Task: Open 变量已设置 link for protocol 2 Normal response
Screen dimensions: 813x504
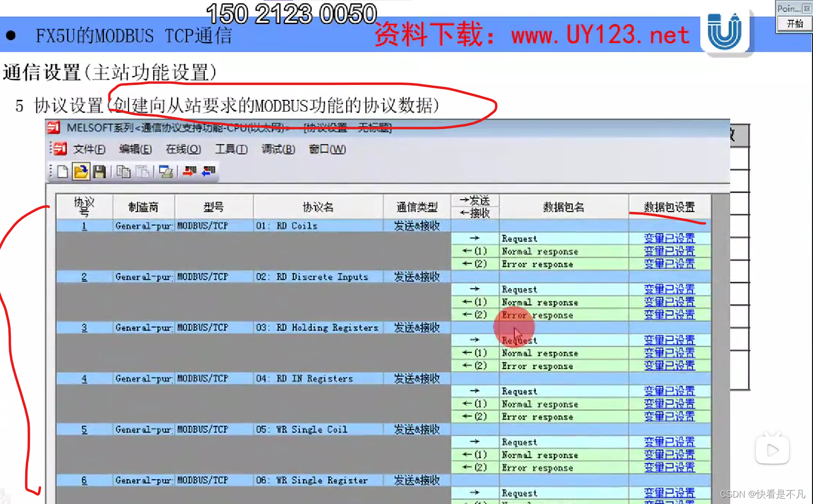Action: (670, 302)
